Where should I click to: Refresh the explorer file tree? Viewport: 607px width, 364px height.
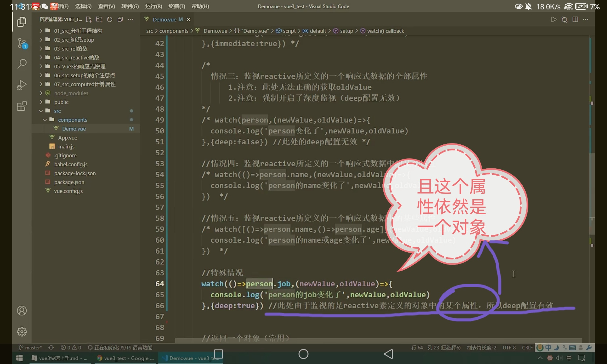(110, 19)
